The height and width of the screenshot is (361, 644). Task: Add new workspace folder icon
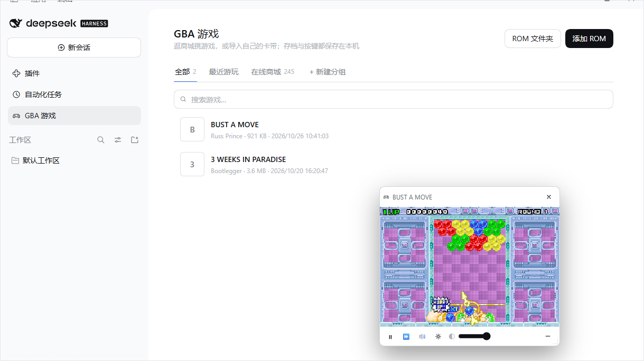pos(135,140)
